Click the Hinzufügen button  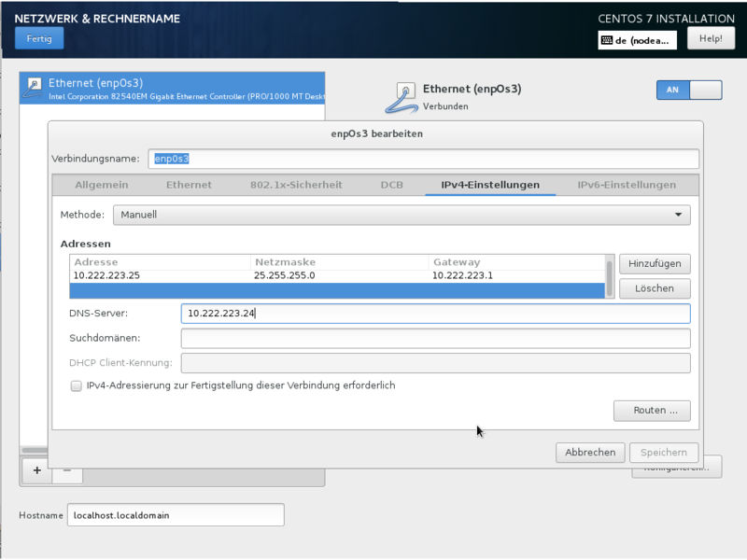(655, 264)
